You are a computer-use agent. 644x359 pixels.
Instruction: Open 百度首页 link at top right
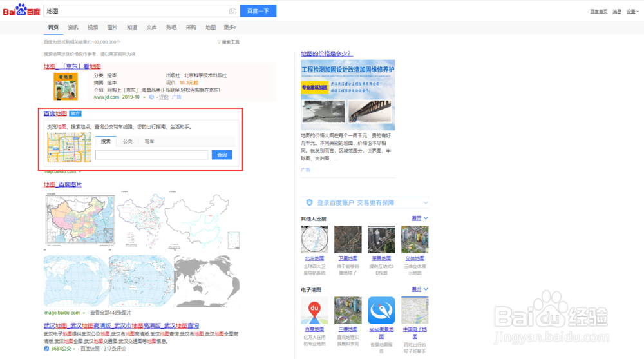(x=598, y=12)
